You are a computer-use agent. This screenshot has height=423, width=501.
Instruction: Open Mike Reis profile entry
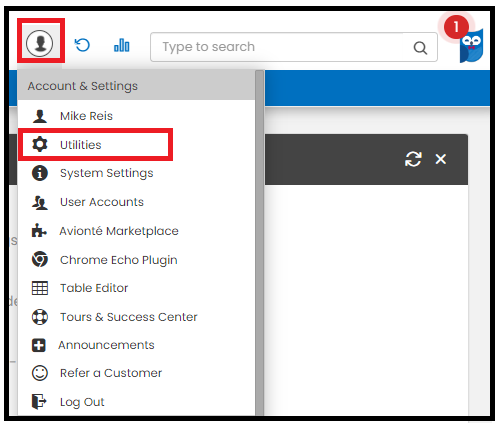click(86, 116)
